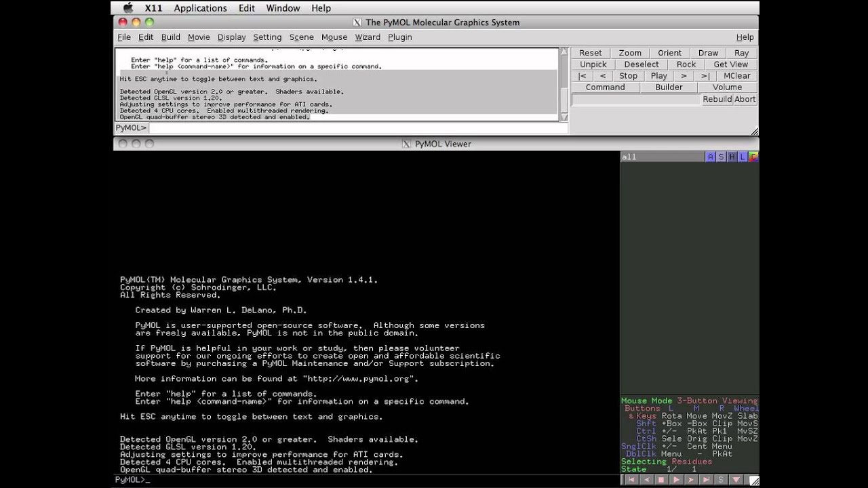Cycle the Mouse Mode 3-Button Viewing setting

pyautogui.click(x=690, y=401)
